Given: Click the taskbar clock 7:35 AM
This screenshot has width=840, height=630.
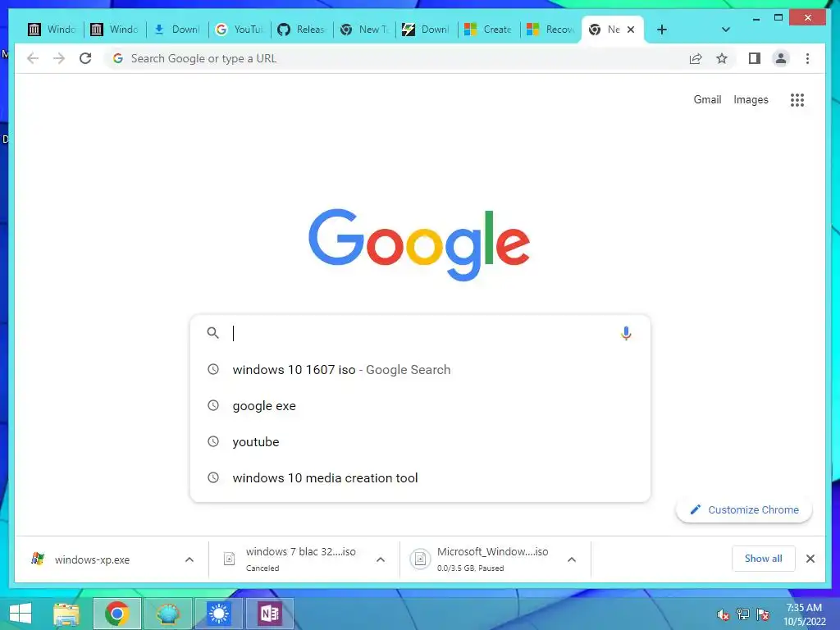Looking at the screenshot, I should click(804, 614).
